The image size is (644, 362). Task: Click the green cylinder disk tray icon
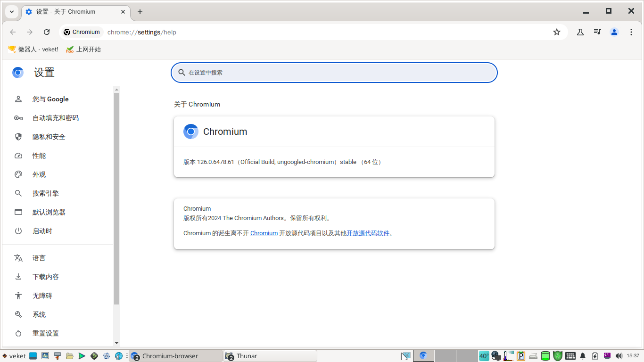545,356
